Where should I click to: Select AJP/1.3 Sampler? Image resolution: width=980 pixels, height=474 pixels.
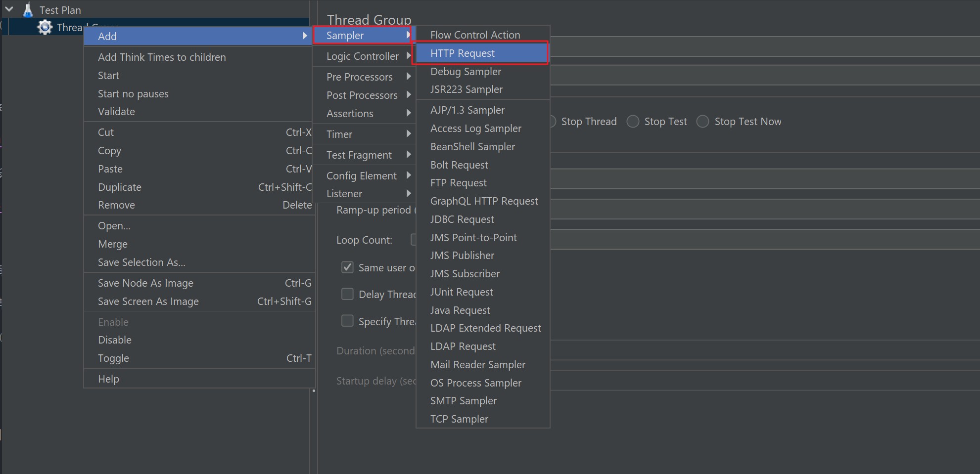483,110
